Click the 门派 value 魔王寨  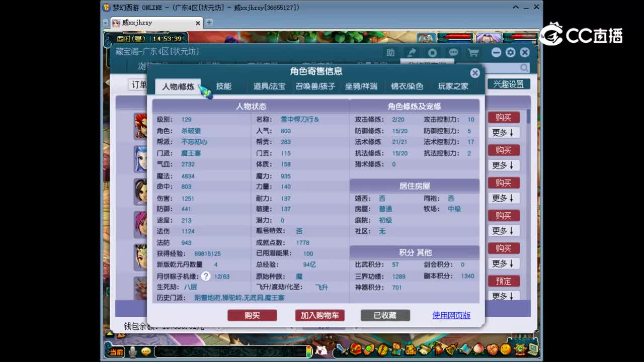tap(191, 153)
